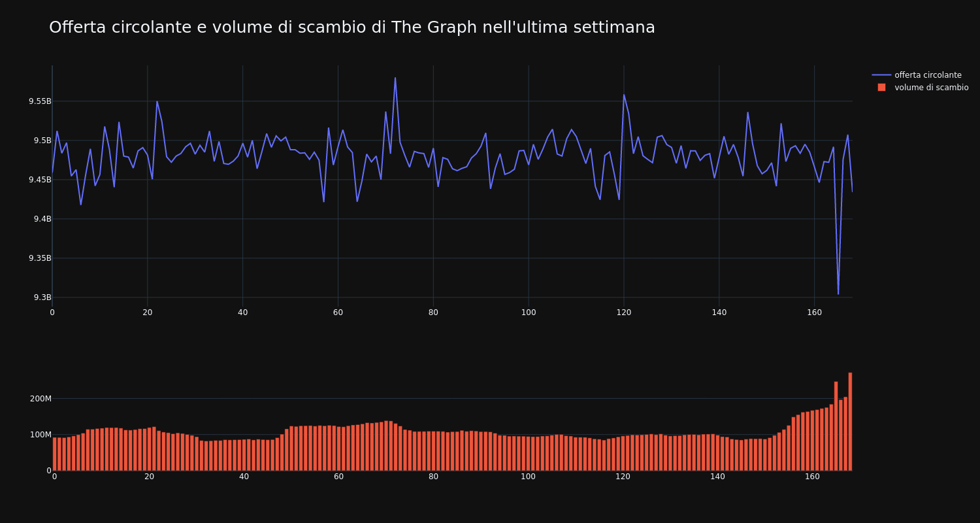Screen dimensions: 980x523
Task: Click x-axis label 120 on the volume chart
Action: point(623,477)
